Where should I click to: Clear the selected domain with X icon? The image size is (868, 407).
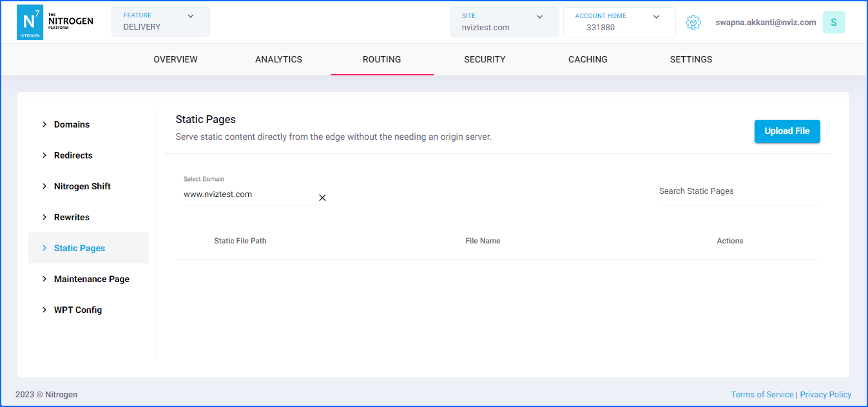point(322,198)
